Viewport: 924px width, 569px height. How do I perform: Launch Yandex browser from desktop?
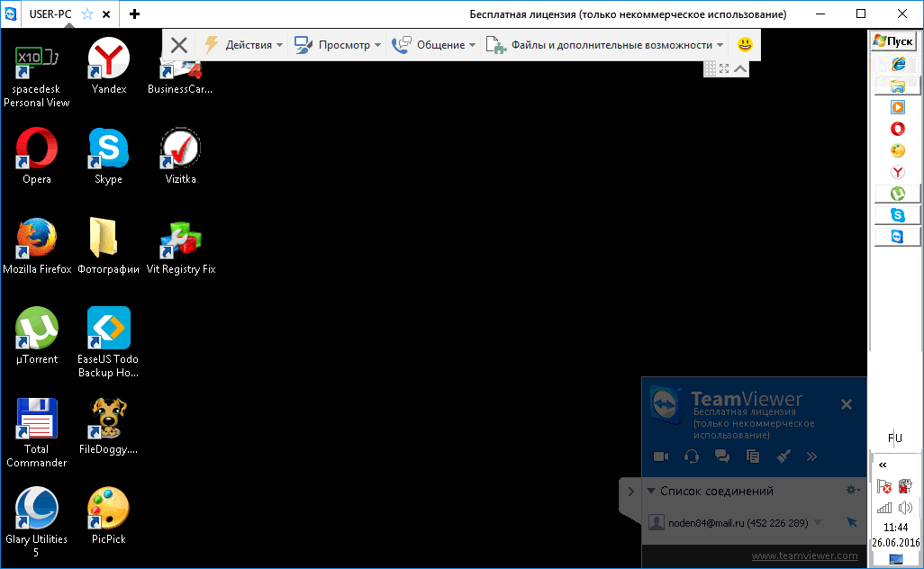(x=109, y=65)
